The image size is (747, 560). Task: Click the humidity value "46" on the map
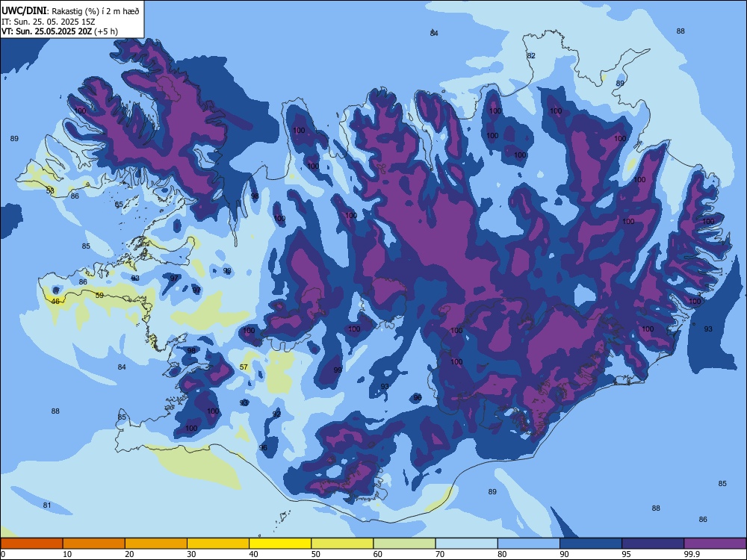(x=56, y=302)
